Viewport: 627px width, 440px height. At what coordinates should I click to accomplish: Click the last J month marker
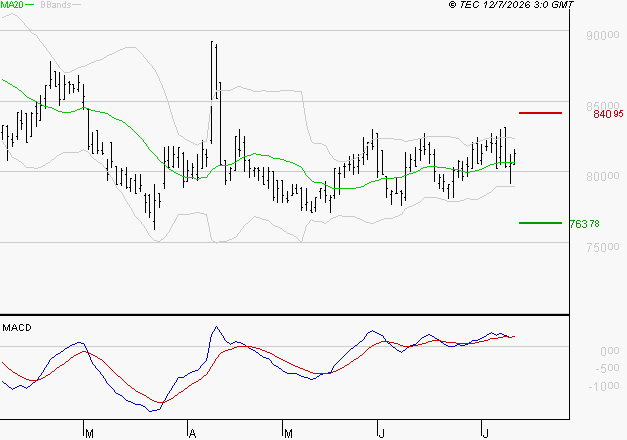(485, 434)
